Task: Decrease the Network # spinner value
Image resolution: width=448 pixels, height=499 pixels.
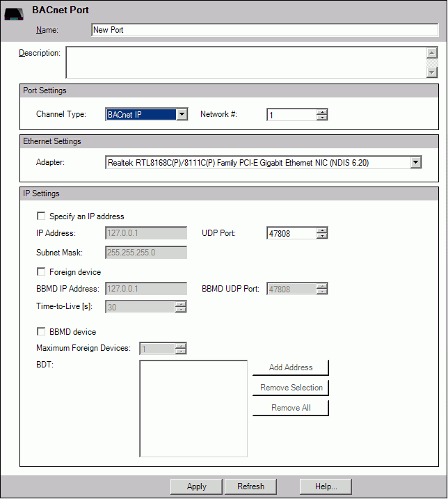Action: (321, 118)
